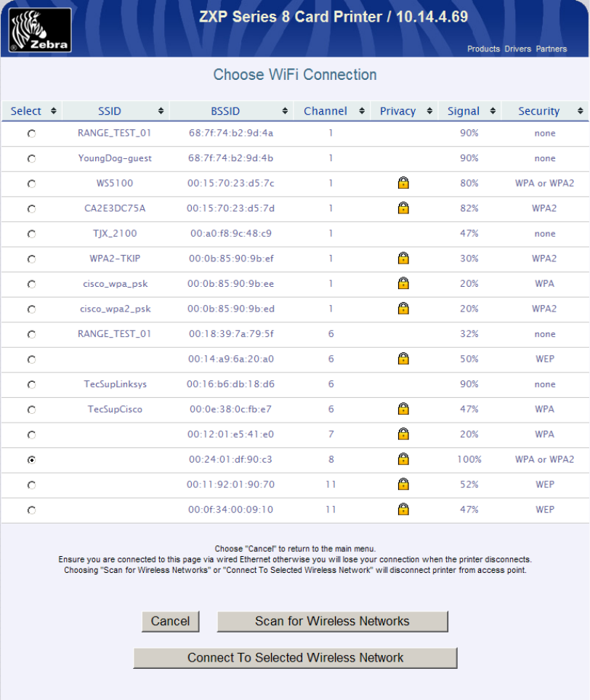The height and width of the screenshot is (700, 590).
Task: Click the WPA or WPA2 security cell for WS5100
Action: 544,183
